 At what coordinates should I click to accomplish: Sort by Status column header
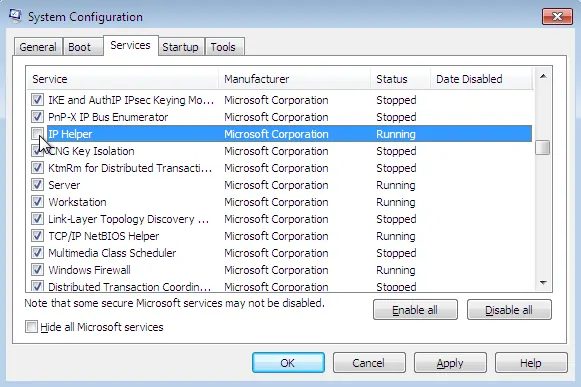(x=401, y=79)
